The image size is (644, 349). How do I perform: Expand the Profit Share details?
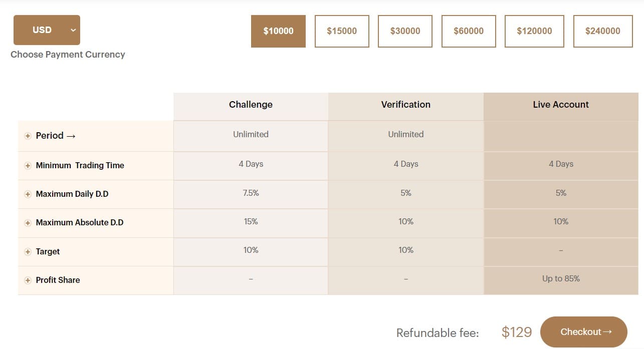[28, 280]
